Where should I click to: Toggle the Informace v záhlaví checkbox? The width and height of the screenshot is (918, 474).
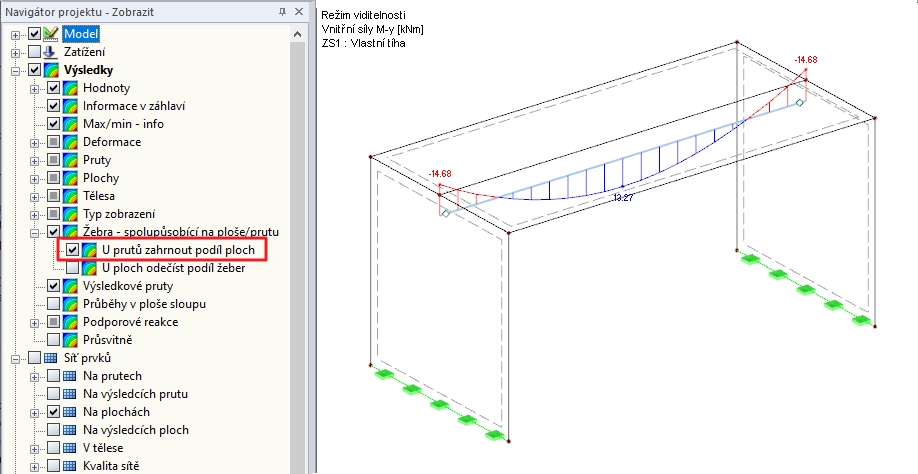53,106
